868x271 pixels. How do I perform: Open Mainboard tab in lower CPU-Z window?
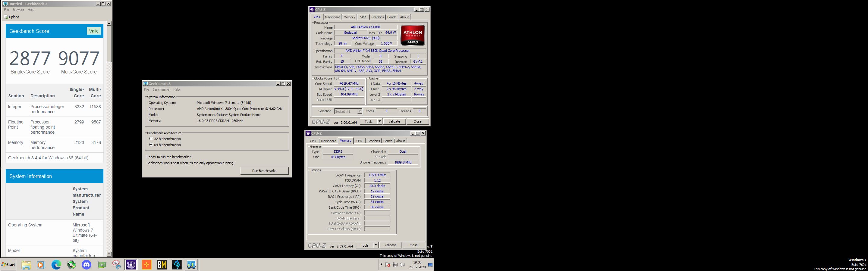(x=329, y=141)
